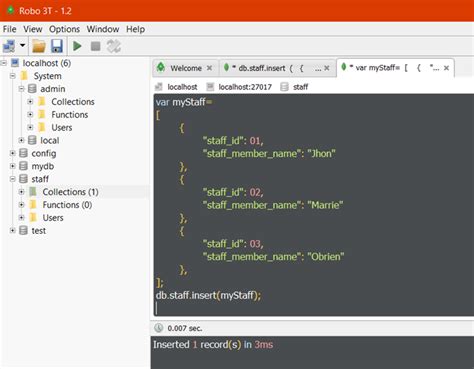Click the "Obrien" string in editor
474x369 pixels.
pos(326,257)
